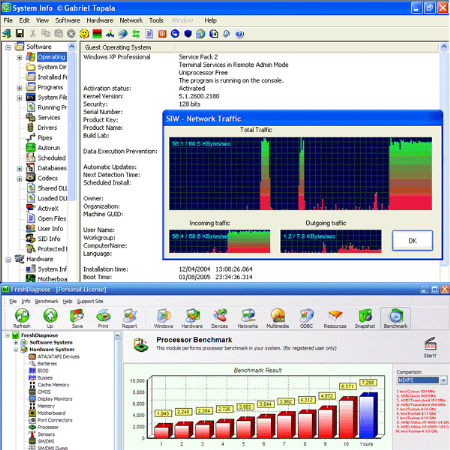Open the Benchmark menu in FreshDiagnose
This screenshot has height=450, width=450.
(x=46, y=301)
